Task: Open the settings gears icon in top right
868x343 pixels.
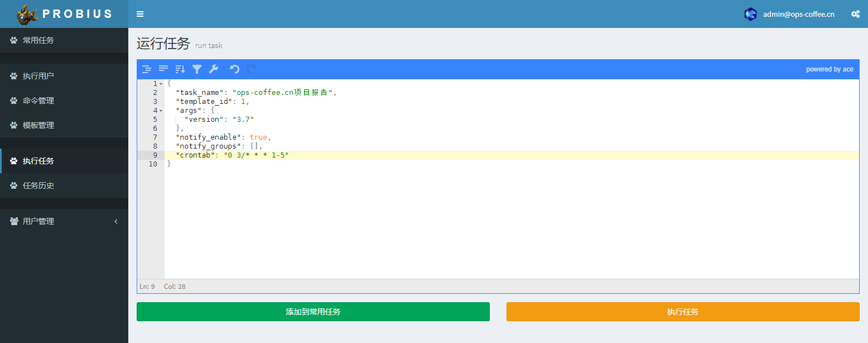Action: 855,14
